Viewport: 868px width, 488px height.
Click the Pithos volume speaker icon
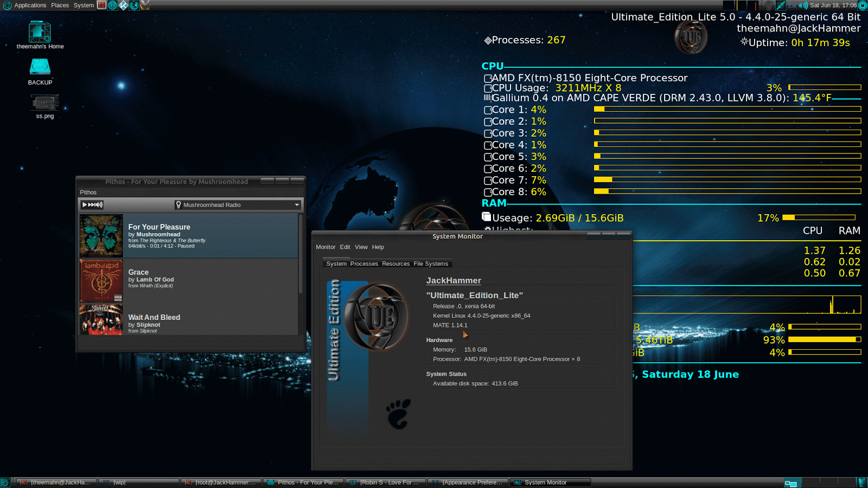[x=100, y=205]
